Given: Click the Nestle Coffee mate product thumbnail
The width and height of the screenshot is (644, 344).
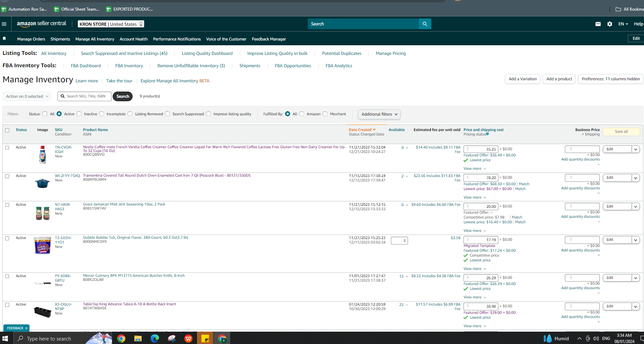Looking at the screenshot, I should tap(42, 154).
